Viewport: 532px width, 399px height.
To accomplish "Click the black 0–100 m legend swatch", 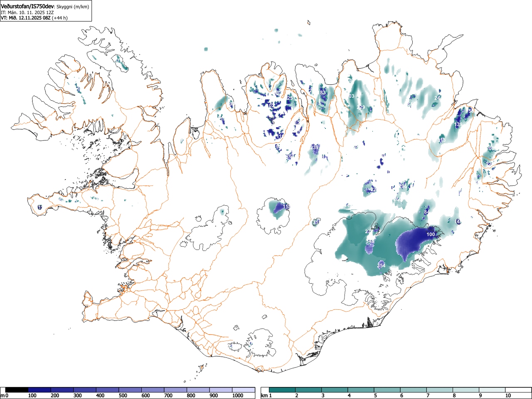I will coord(17,390).
